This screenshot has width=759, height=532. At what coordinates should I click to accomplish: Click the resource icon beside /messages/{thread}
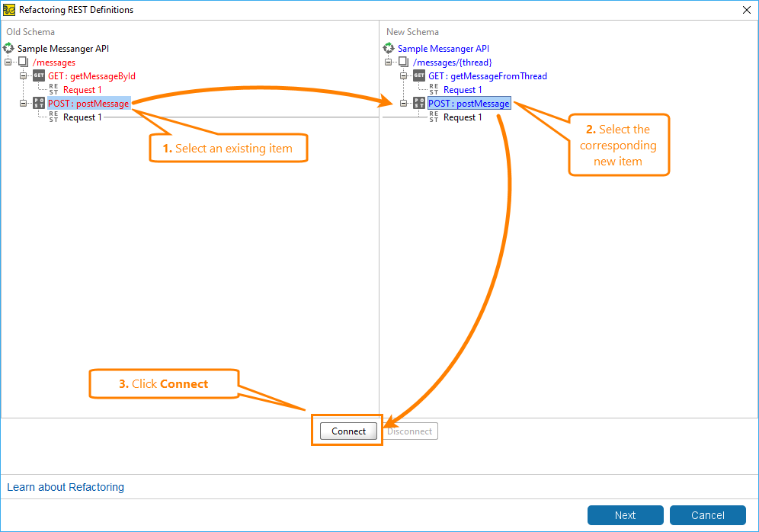click(x=404, y=62)
